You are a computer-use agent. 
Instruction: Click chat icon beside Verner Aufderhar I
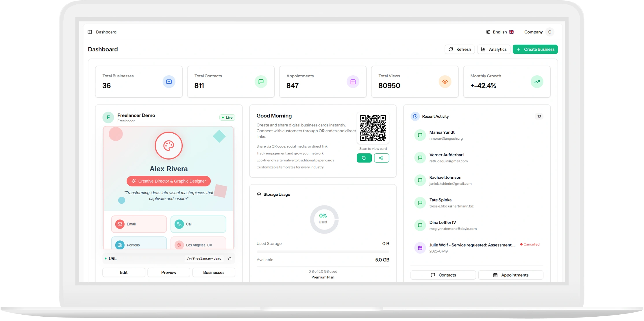pyautogui.click(x=420, y=158)
